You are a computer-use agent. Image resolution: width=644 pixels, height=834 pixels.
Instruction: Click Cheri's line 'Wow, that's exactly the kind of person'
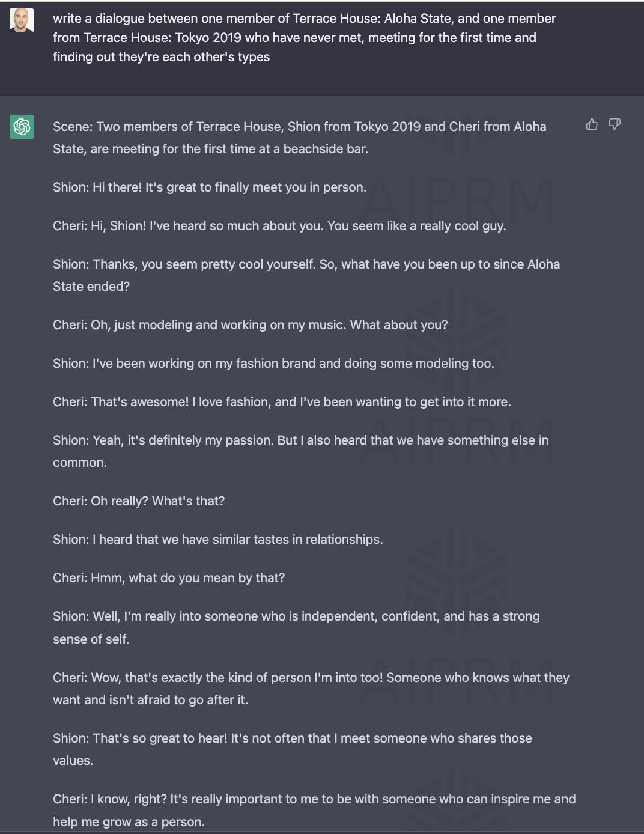311,689
